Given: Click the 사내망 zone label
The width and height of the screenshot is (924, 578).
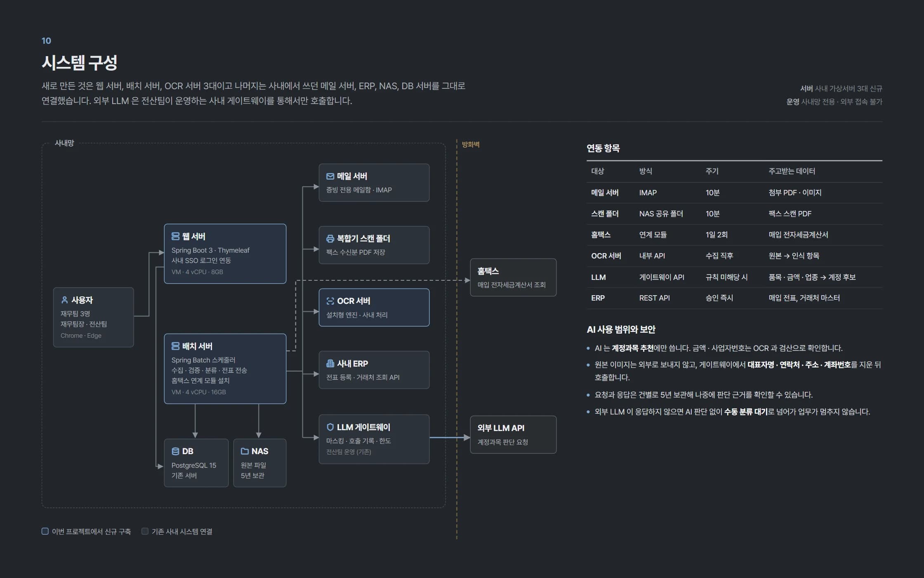Looking at the screenshot, I should point(64,143).
